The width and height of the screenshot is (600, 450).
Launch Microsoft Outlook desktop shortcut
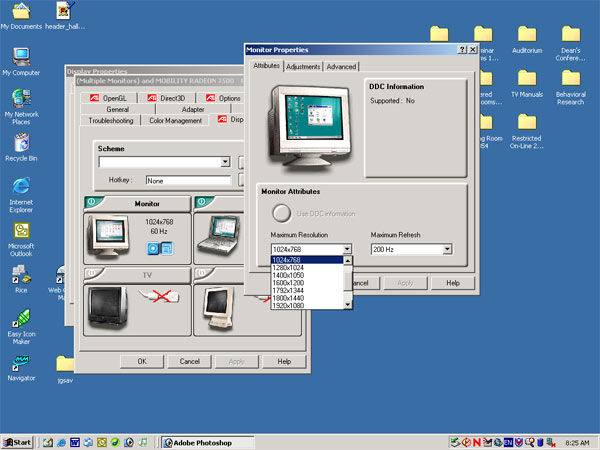coord(21,239)
